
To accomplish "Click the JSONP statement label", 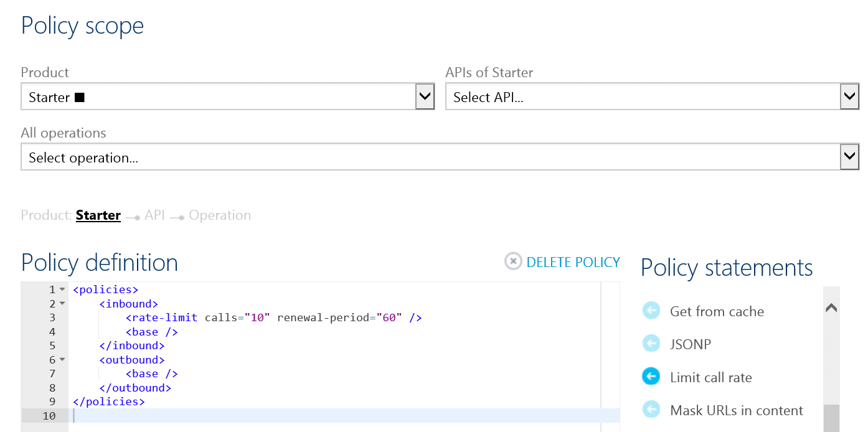I will coord(691,344).
